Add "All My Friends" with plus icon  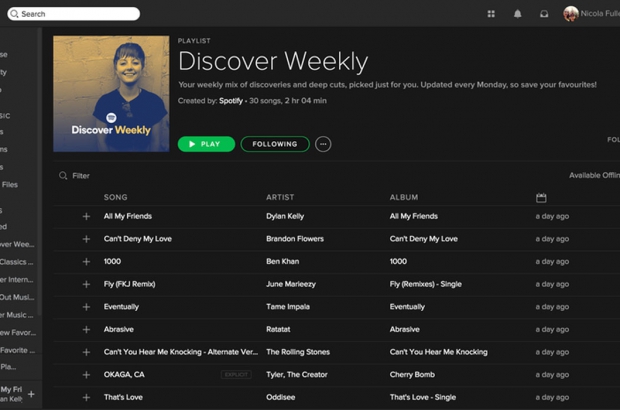coord(86,216)
